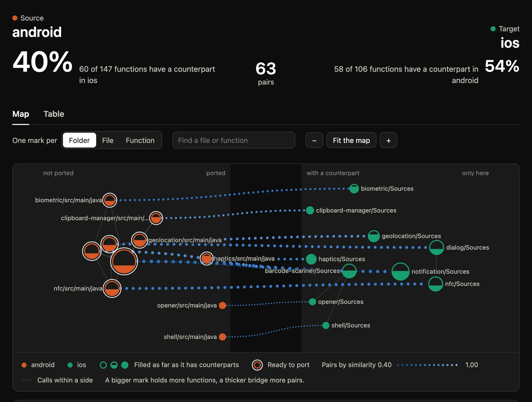Click 'Pairs by similarity 0.40' legend text

pos(357,365)
